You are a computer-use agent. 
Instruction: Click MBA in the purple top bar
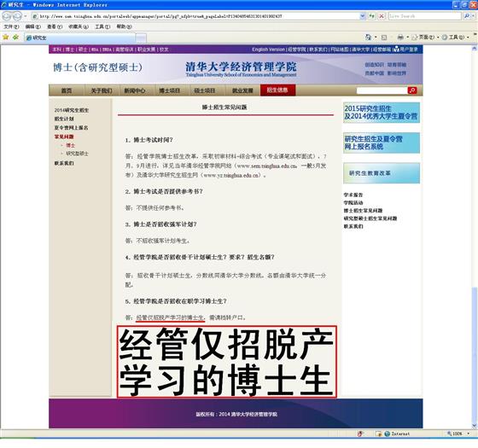[95, 49]
